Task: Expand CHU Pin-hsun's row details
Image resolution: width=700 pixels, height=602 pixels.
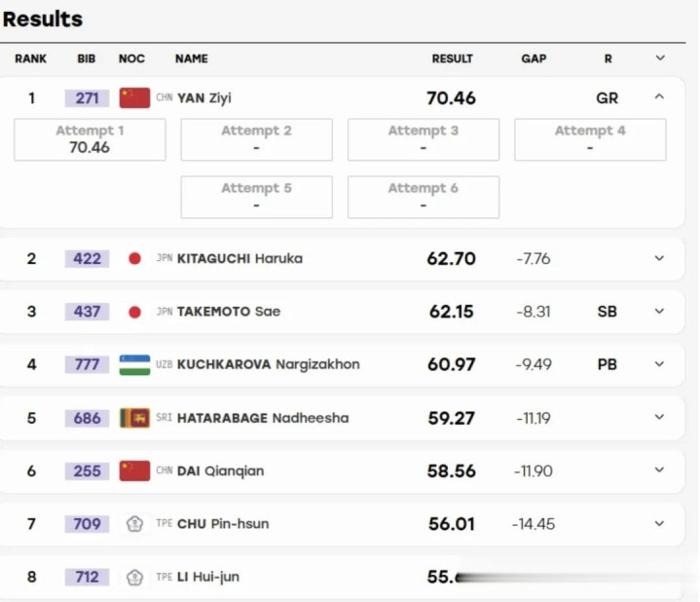Action: point(659,523)
